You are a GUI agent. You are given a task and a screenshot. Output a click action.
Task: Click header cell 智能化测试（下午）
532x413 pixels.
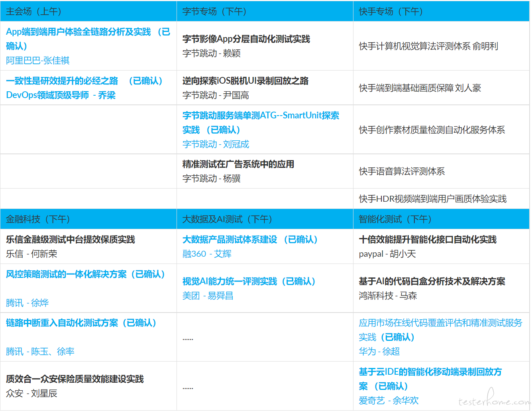pos(441,219)
